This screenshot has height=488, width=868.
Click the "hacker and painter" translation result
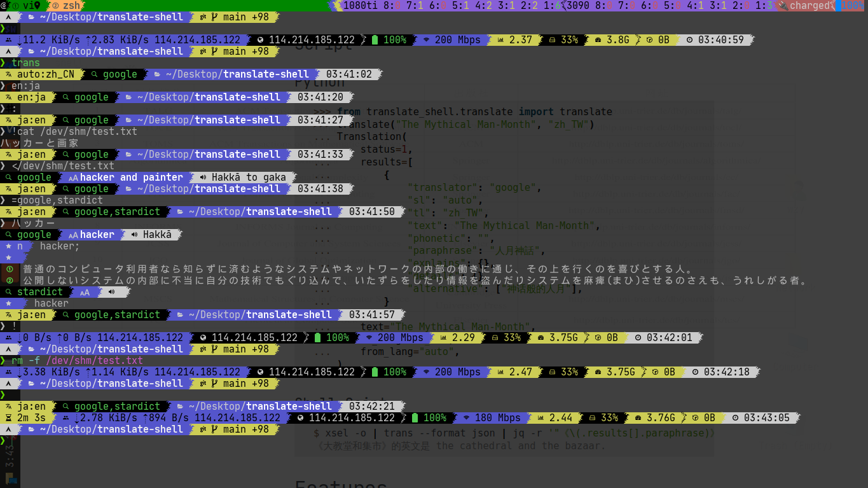(132, 177)
